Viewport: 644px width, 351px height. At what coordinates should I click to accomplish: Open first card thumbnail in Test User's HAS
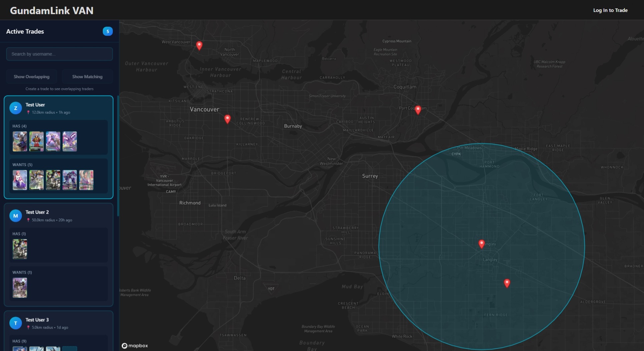coord(20,142)
